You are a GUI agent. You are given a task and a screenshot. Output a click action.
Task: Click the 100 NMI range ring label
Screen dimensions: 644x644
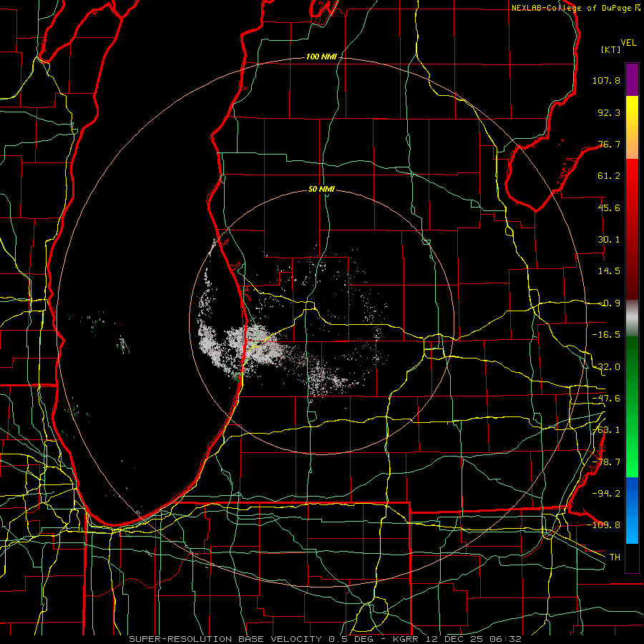click(321, 57)
